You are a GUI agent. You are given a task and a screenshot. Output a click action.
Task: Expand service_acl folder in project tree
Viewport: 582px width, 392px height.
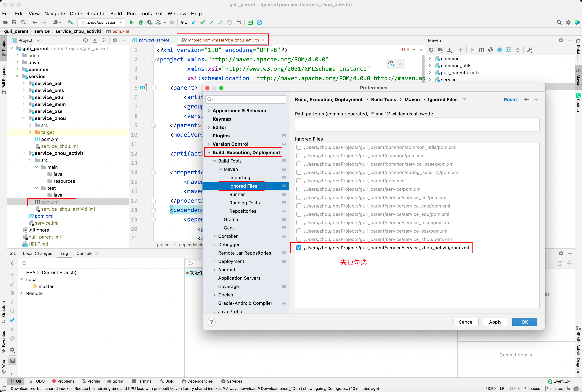[24, 83]
